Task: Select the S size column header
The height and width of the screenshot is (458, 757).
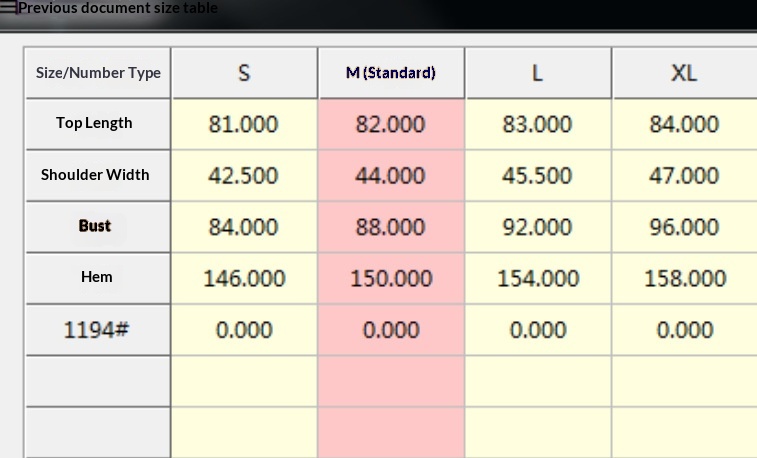Action: click(244, 73)
